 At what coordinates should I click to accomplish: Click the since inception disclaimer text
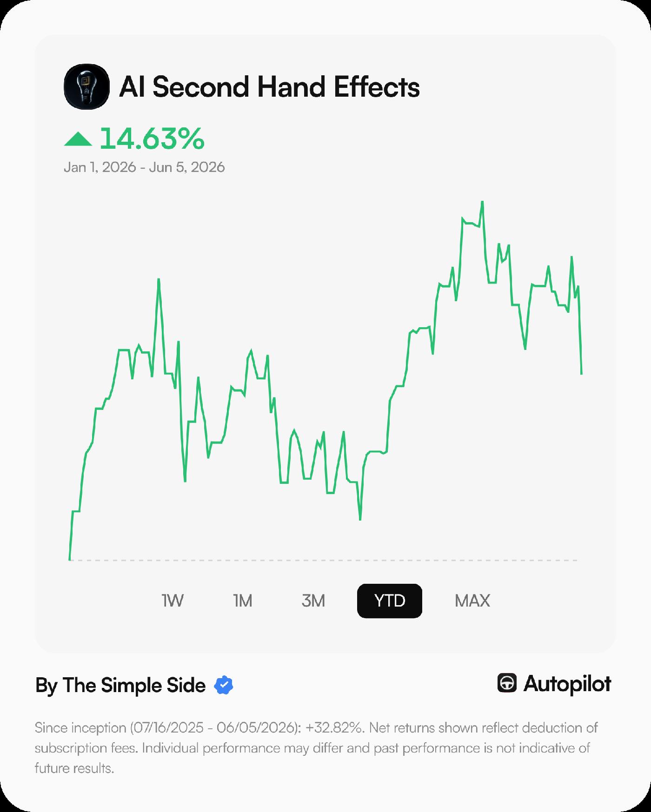pos(316,748)
